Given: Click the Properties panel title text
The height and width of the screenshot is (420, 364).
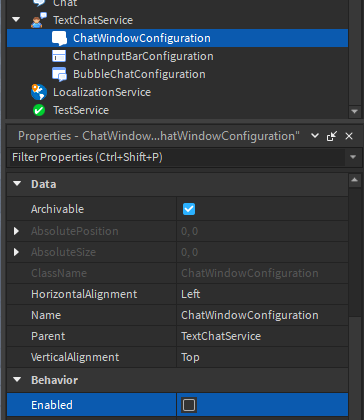Looking at the screenshot, I should point(159,136).
